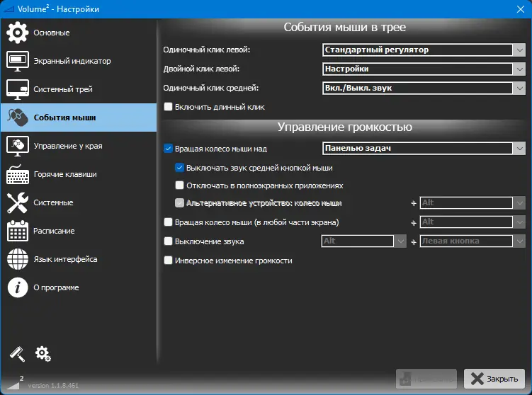Open the О программе section label
The height and width of the screenshot is (395, 532).
[57, 287]
